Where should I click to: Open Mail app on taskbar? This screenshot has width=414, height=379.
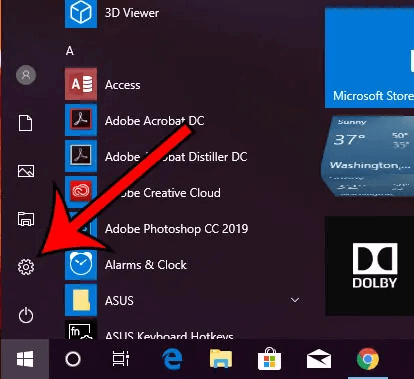coord(319,359)
